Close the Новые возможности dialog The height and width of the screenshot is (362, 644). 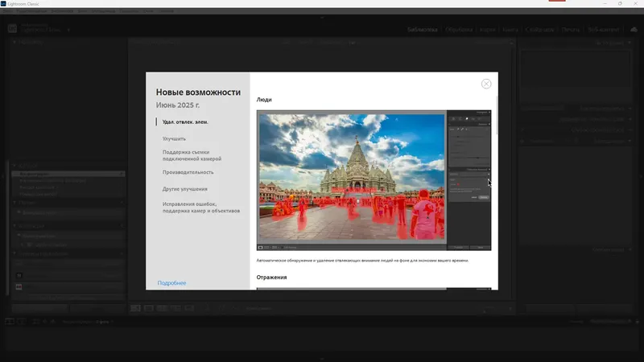tap(486, 84)
